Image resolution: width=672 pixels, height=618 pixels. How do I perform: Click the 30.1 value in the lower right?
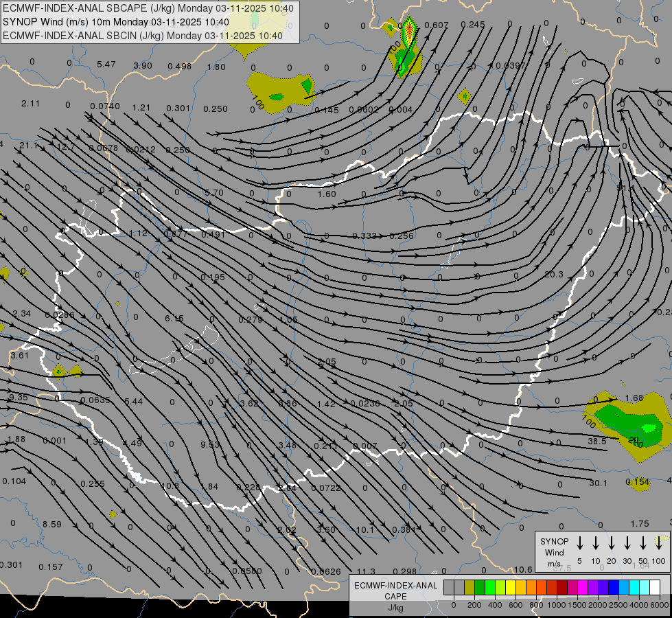tap(598, 483)
